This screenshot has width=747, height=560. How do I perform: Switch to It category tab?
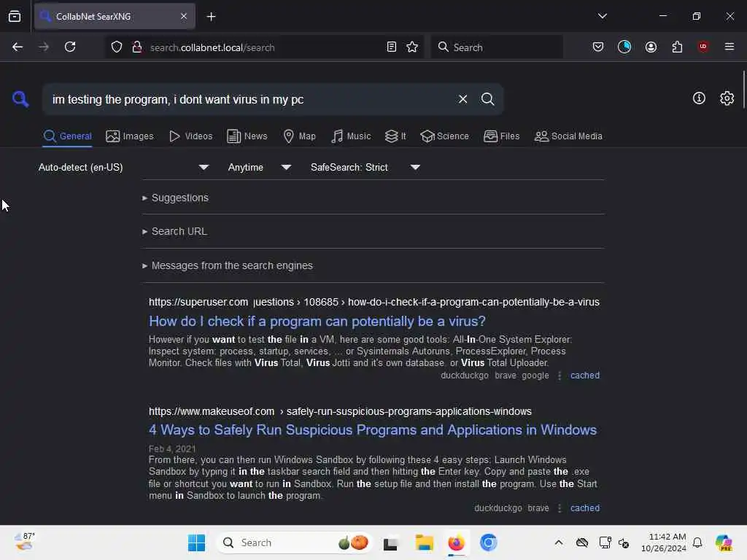point(395,136)
